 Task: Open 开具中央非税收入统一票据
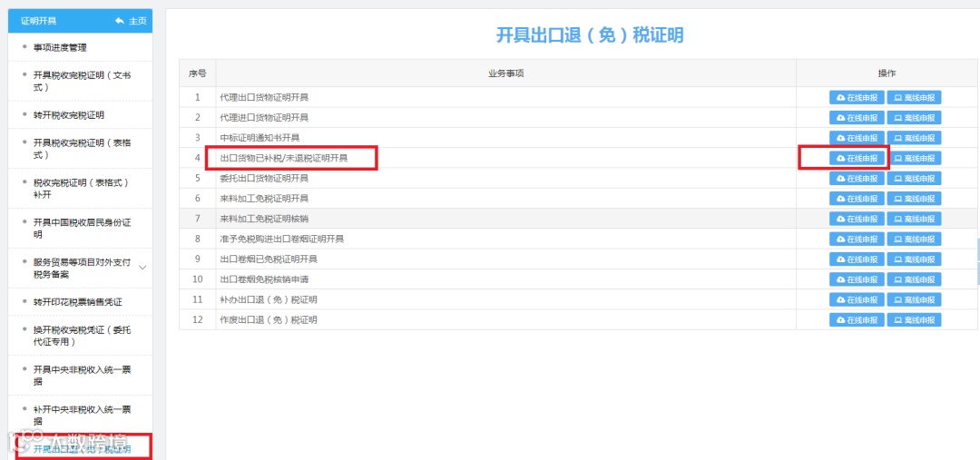coord(83,376)
